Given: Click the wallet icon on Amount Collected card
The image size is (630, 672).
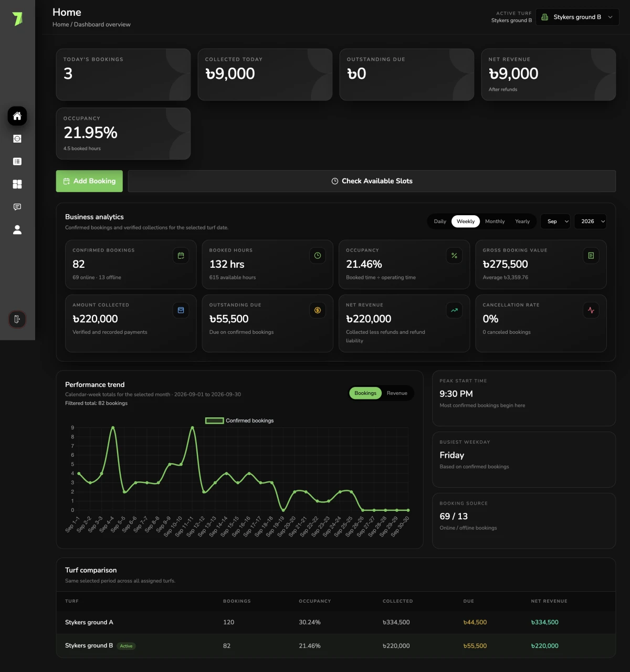Looking at the screenshot, I should (181, 310).
